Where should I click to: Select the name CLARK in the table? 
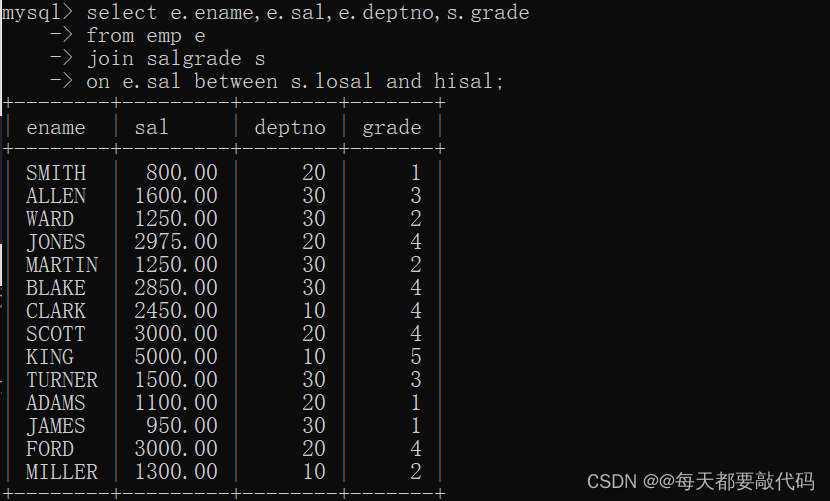(x=56, y=311)
